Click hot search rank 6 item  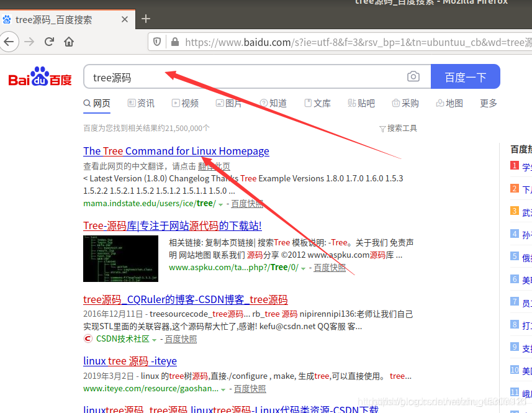(521, 280)
